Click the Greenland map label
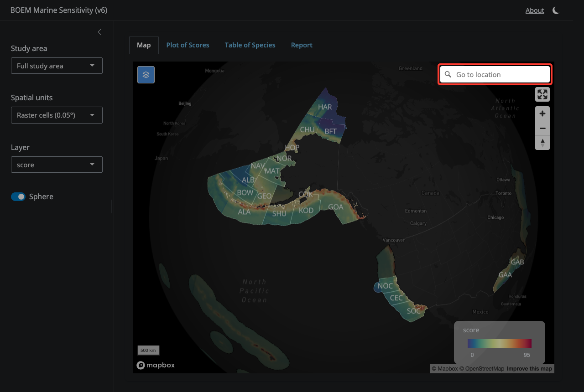This screenshot has height=392, width=584. pos(411,68)
